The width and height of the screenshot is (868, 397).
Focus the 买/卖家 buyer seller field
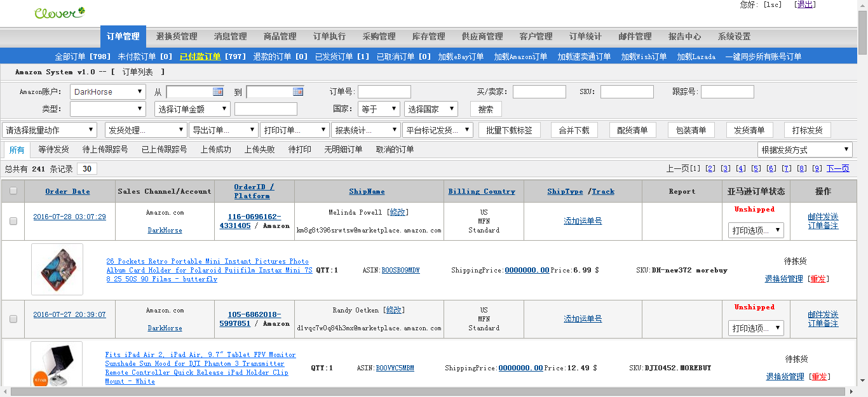point(539,92)
